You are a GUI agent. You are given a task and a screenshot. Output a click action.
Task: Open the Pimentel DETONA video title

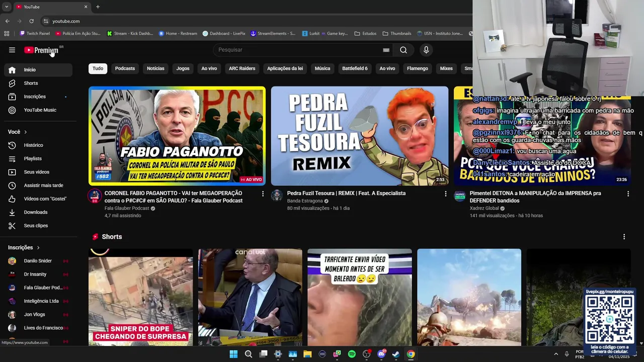click(x=535, y=197)
